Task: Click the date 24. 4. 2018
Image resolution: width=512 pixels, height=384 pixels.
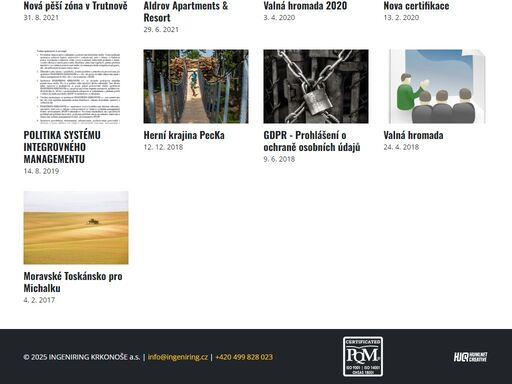Action: click(x=401, y=147)
